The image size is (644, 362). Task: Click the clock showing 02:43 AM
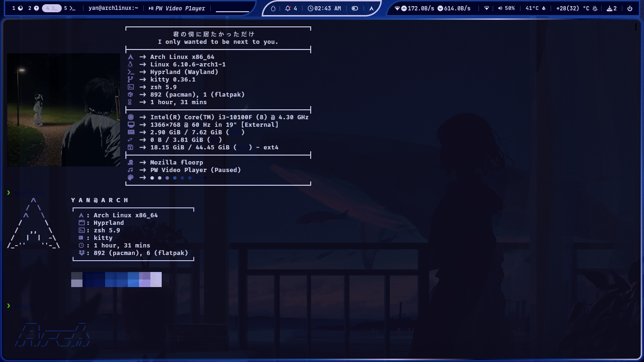pyautogui.click(x=325, y=8)
